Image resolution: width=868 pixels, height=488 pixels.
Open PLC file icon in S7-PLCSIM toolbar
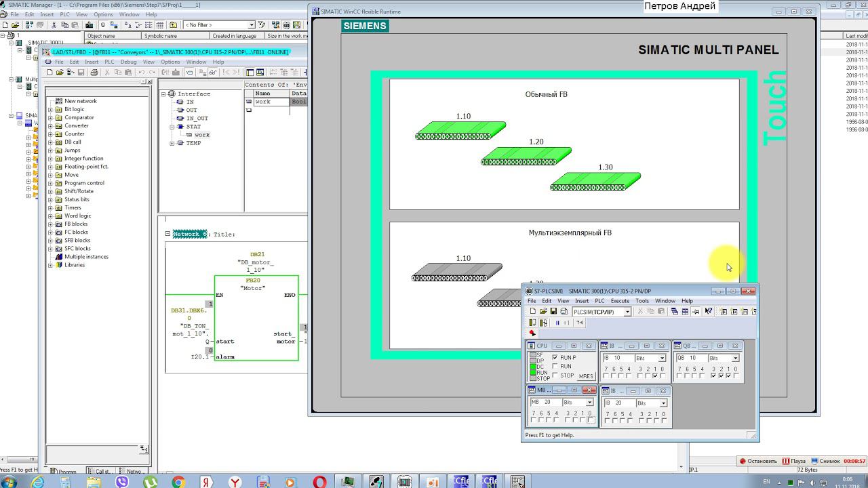[x=543, y=312]
